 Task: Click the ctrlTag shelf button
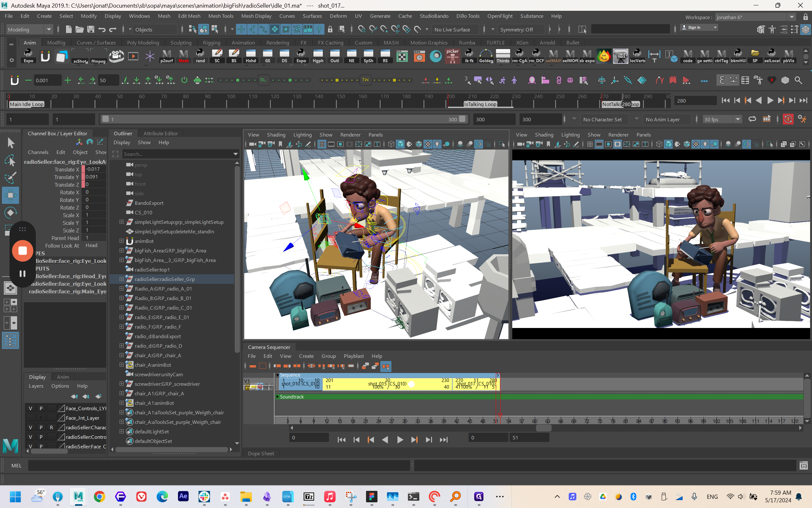(x=721, y=56)
